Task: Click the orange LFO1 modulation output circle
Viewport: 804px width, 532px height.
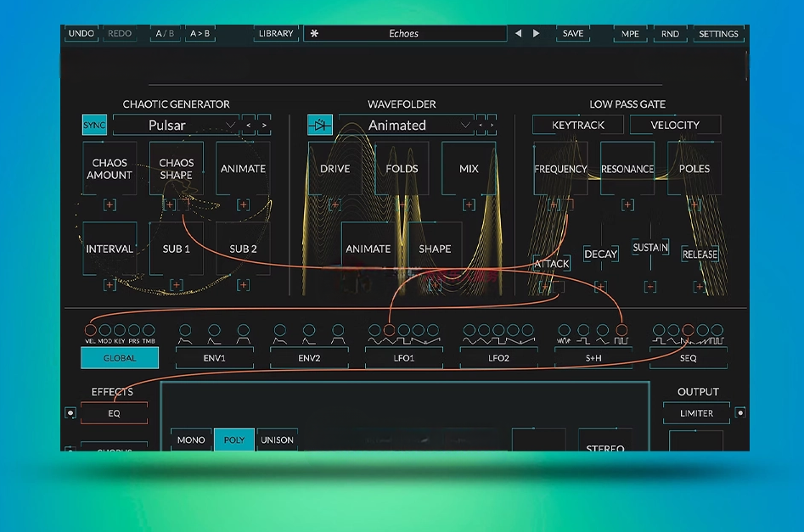Action: click(390, 329)
